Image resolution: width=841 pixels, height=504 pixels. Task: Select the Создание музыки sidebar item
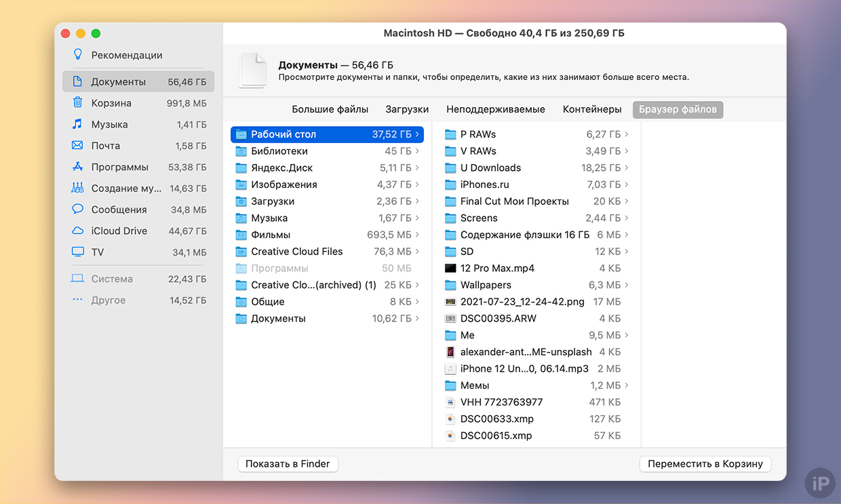click(126, 189)
